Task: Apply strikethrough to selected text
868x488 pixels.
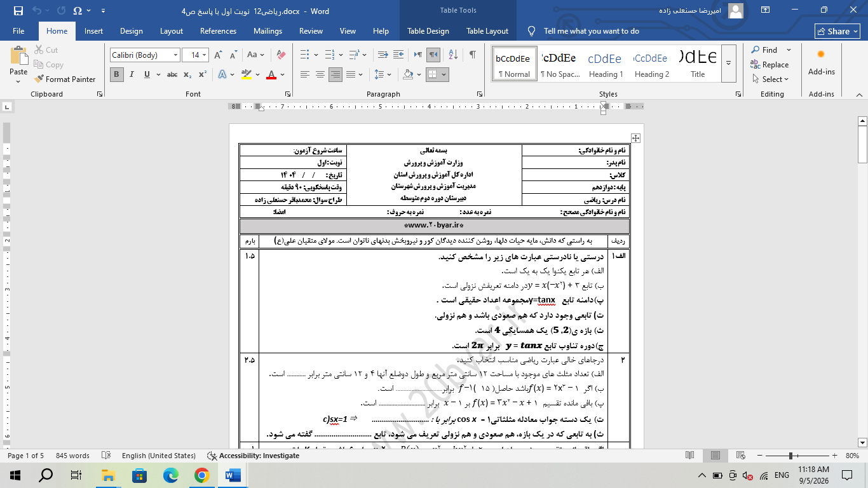Action: point(172,74)
